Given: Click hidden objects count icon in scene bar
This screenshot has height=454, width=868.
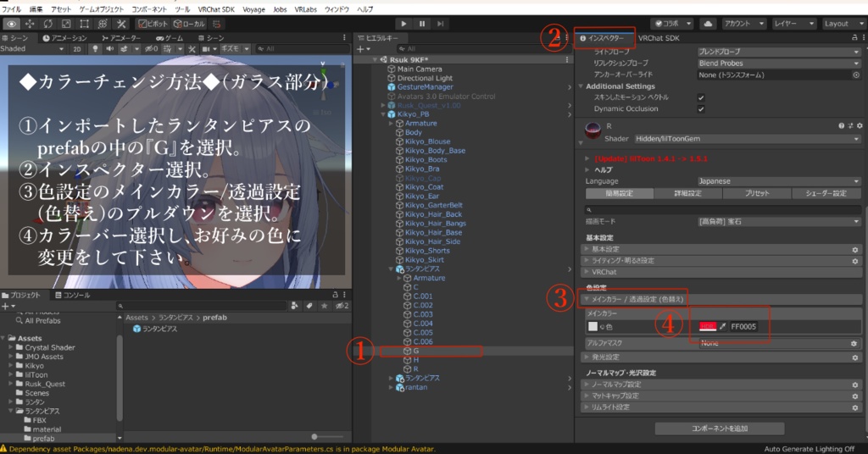Looking at the screenshot, I should tap(151, 48).
